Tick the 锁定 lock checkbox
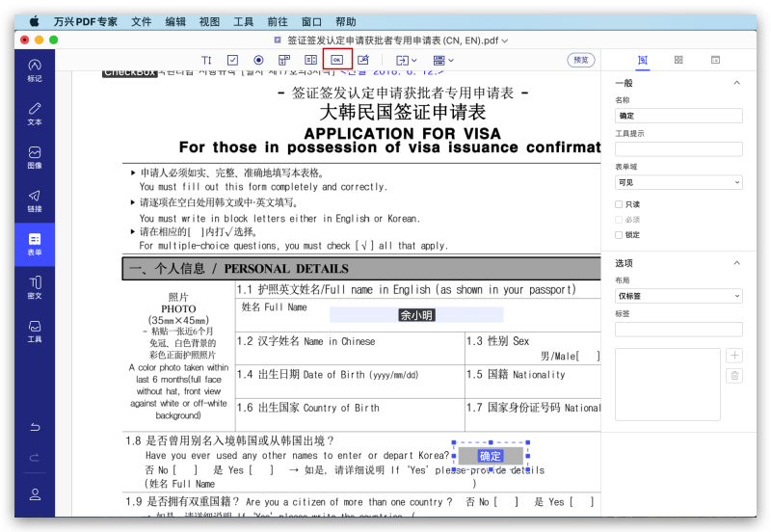This screenshot has width=771, height=532. click(620, 234)
